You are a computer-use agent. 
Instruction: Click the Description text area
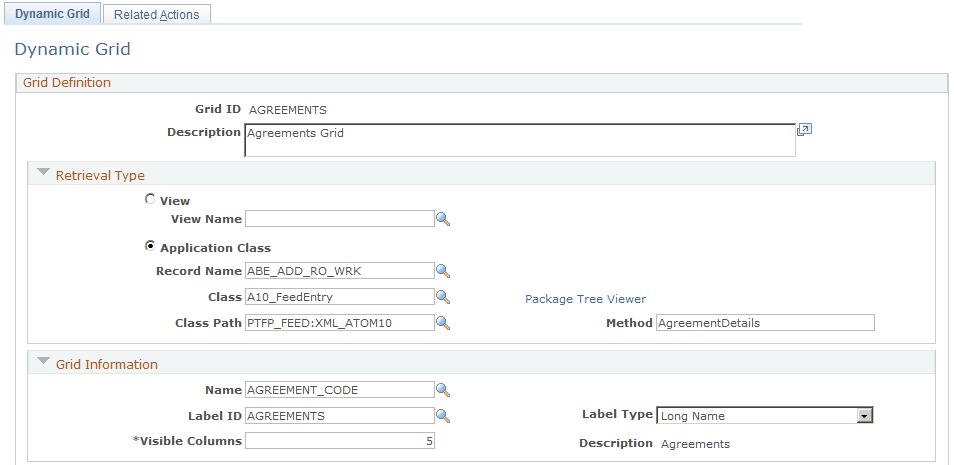(520, 141)
